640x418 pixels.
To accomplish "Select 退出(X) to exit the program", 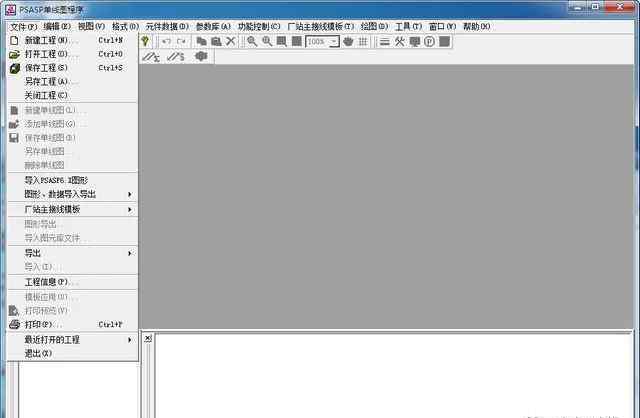I will [x=73, y=354].
